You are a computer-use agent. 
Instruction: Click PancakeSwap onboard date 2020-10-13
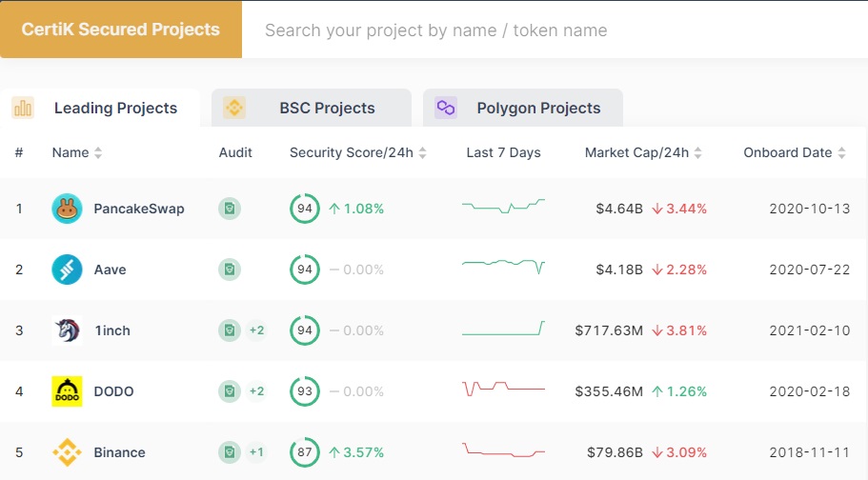click(x=809, y=209)
